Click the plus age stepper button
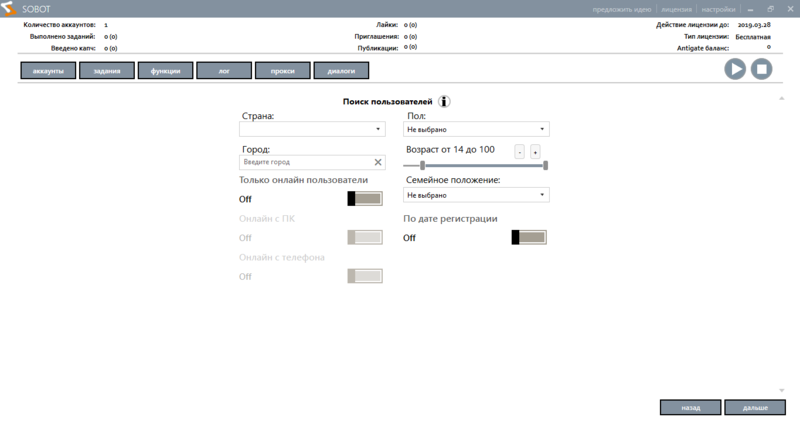800x427 pixels. coord(535,152)
